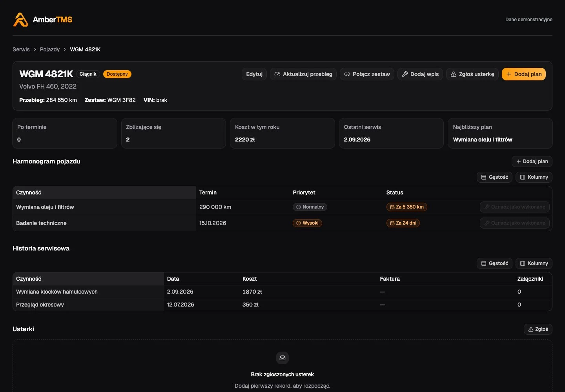Mark Badanie techniczne as wykonane
Screen dimensions: 565x392
coord(515,223)
